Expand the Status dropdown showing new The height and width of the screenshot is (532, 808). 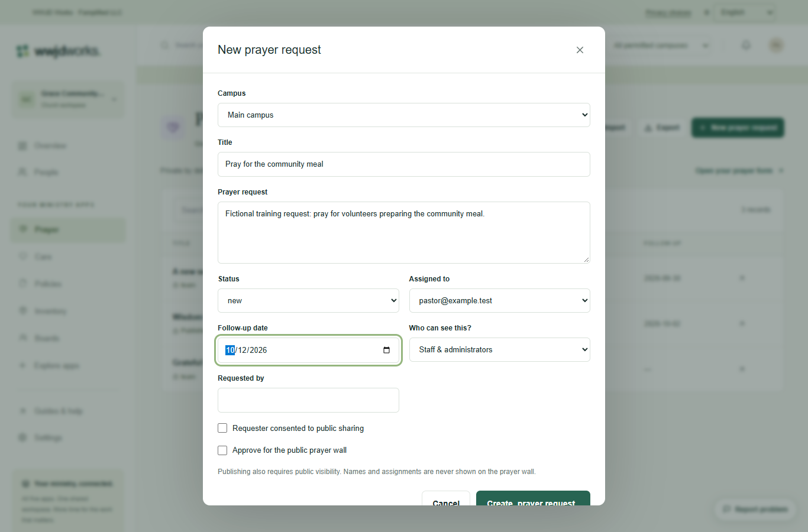tap(308, 301)
